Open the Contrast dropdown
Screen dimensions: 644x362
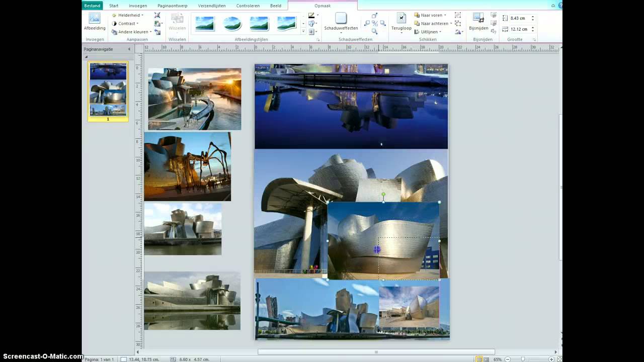click(125, 24)
